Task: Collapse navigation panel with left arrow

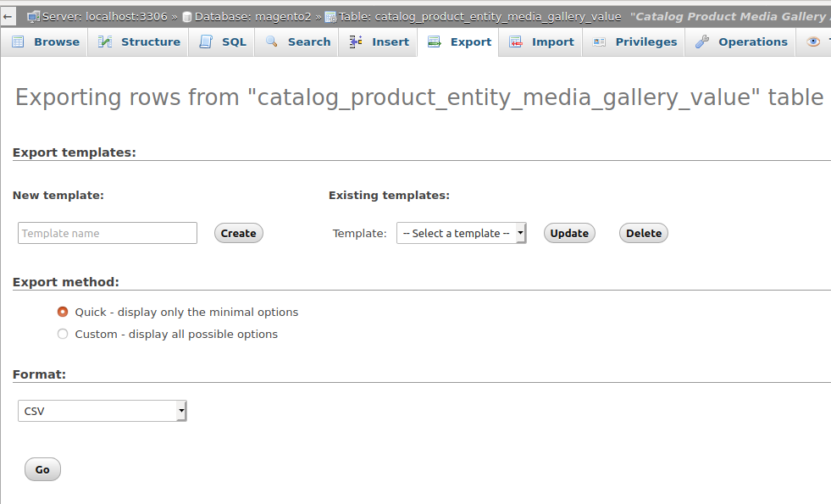Action: coord(8,16)
